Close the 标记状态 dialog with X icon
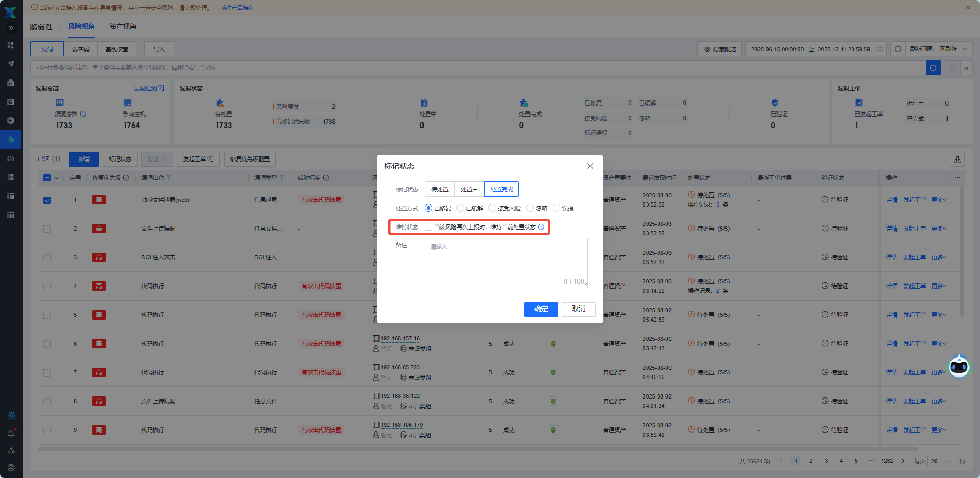Viewport: 980px width, 478px height. click(590, 166)
